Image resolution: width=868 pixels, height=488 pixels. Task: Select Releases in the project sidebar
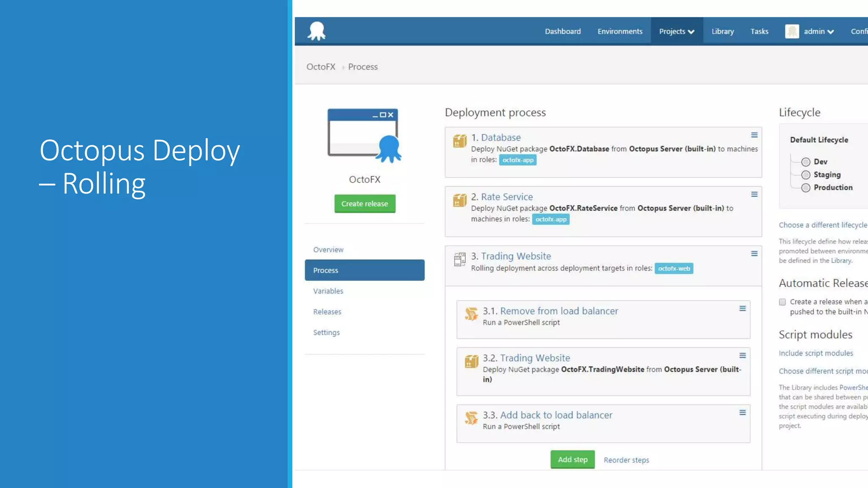click(x=327, y=312)
